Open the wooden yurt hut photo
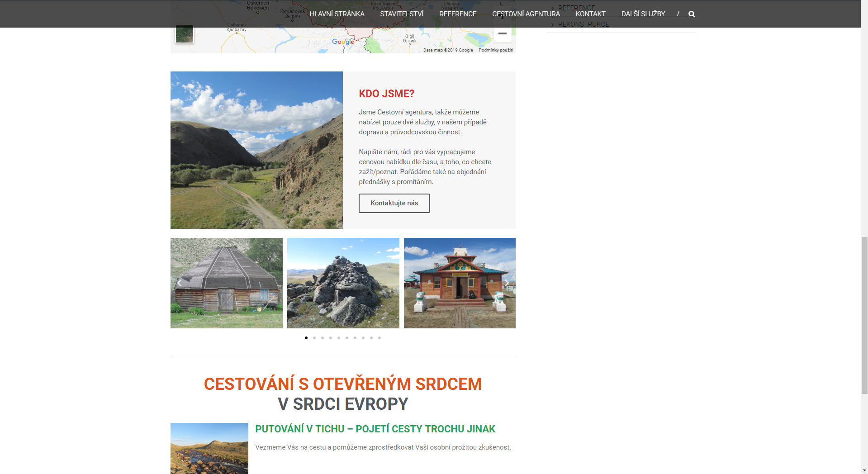 coord(227,283)
